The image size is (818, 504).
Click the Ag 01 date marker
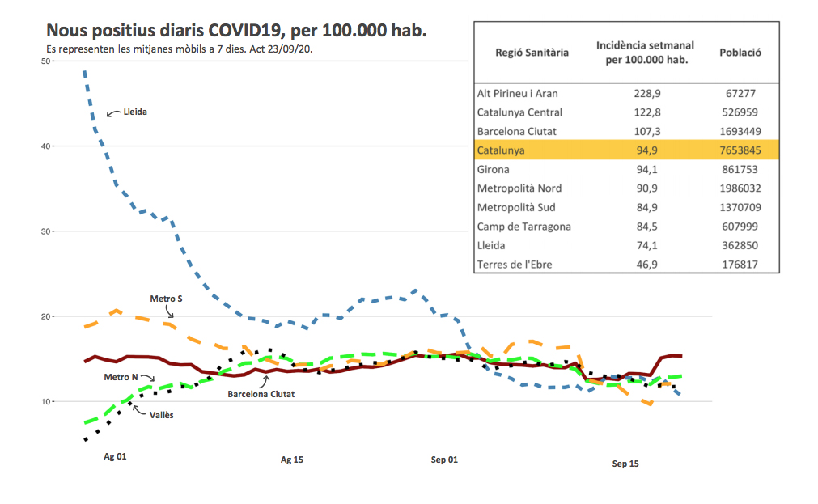click(x=115, y=456)
